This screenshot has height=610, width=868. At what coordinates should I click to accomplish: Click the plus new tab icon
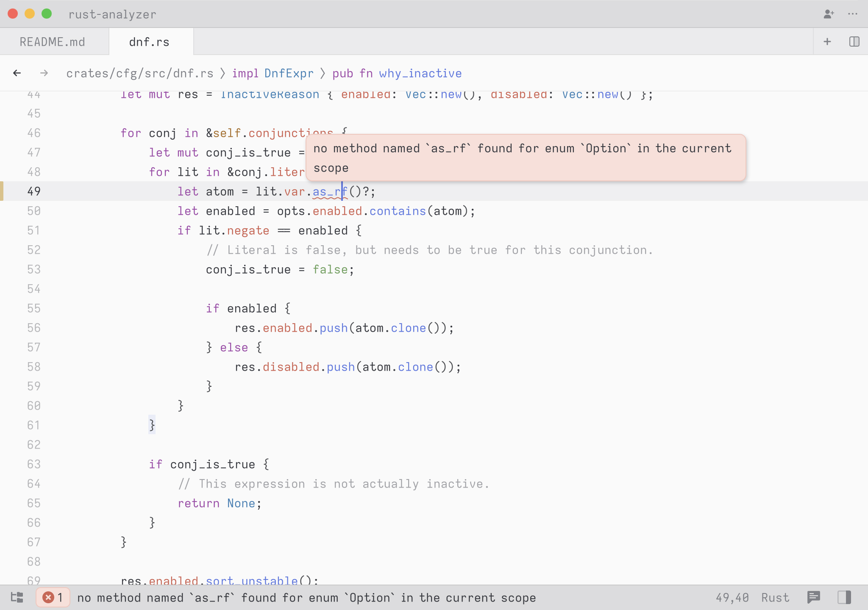pyautogui.click(x=827, y=42)
